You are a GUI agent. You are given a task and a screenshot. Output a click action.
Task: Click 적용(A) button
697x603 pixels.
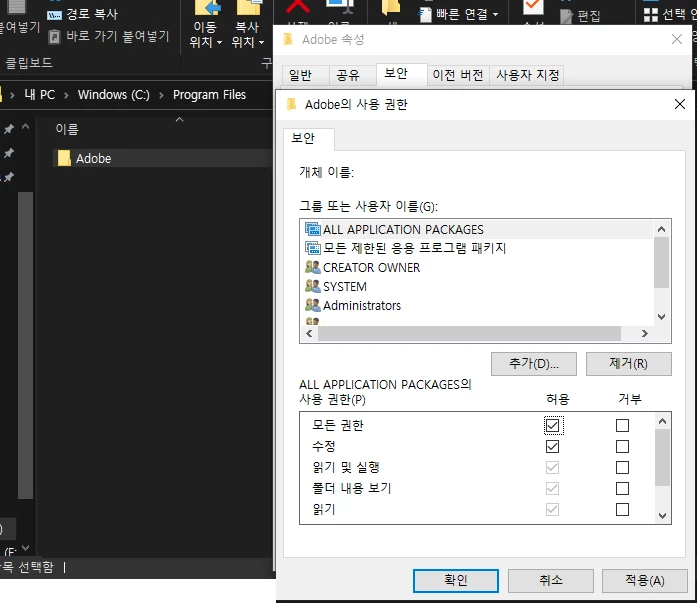pos(645,581)
